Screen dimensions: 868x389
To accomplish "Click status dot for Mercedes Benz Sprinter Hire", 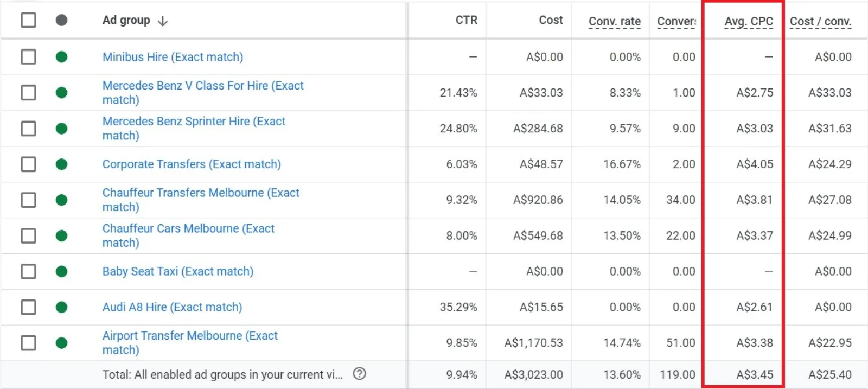I will (x=61, y=129).
